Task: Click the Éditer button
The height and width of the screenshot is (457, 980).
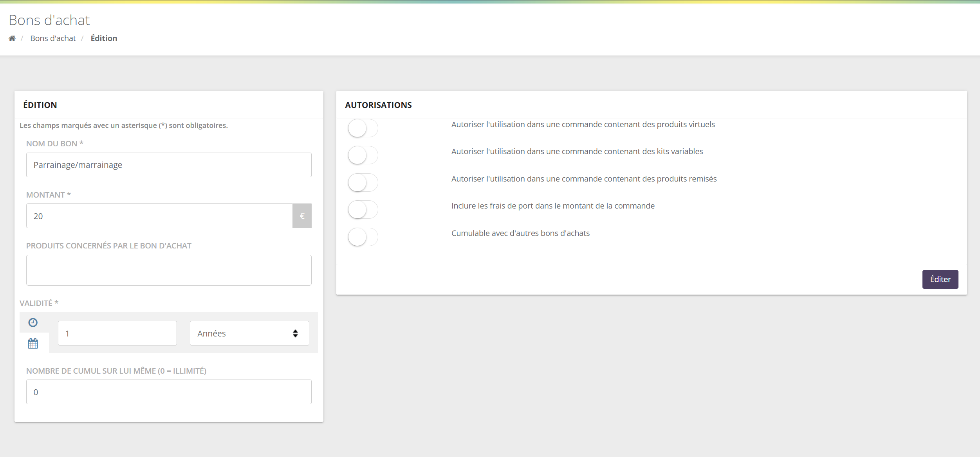Action: point(940,279)
